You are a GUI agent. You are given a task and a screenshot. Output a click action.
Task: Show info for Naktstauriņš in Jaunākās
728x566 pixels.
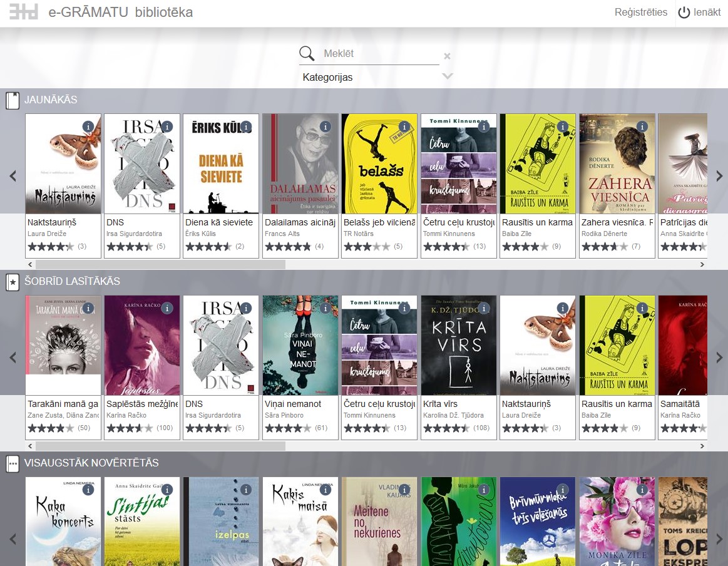[88, 126]
